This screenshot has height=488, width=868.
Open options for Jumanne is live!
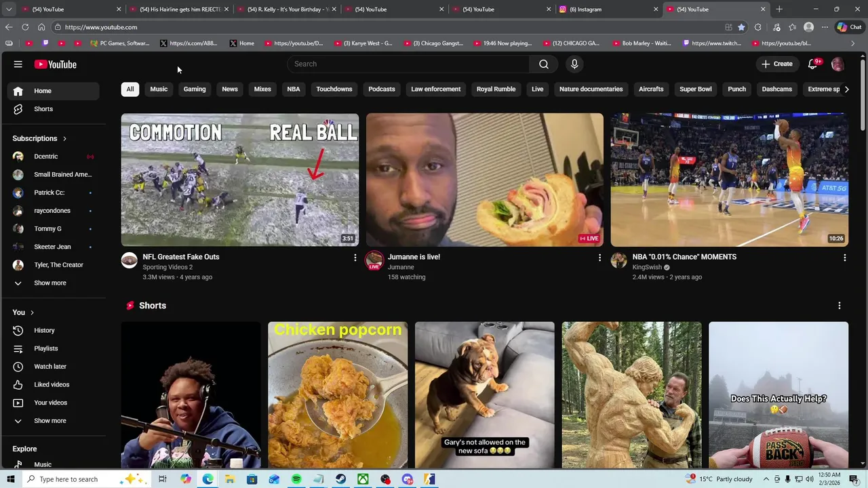(599, 258)
